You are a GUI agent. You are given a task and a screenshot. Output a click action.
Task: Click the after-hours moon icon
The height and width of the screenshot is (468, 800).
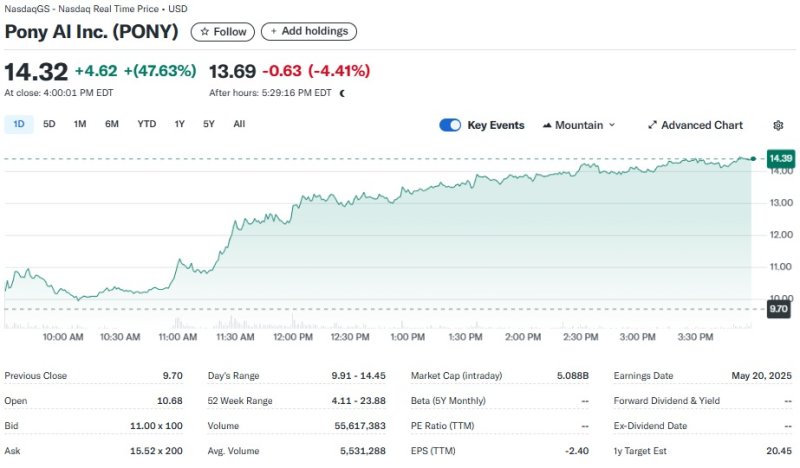[x=342, y=93]
